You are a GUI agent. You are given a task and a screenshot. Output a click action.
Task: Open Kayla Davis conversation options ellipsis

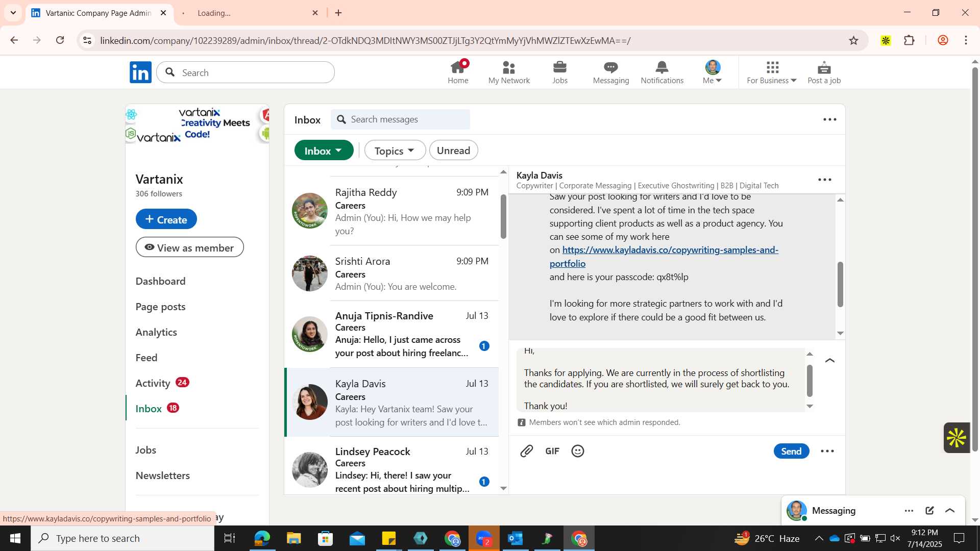[x=825, y=180]
